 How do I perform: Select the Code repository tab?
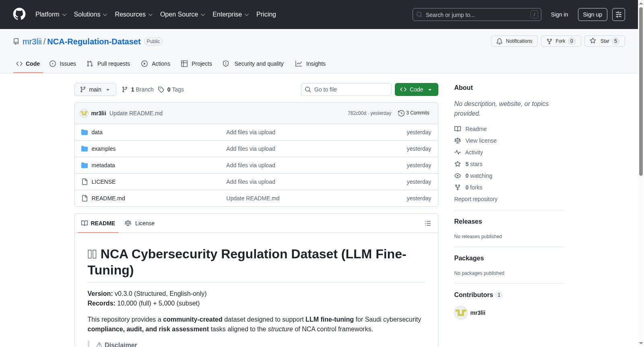28,64
